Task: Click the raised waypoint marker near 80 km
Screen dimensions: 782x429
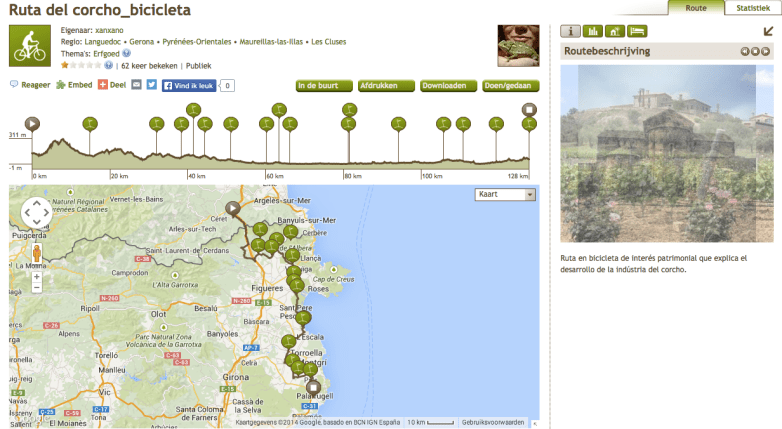Action: pyautogui.click(x=350, y=109)
